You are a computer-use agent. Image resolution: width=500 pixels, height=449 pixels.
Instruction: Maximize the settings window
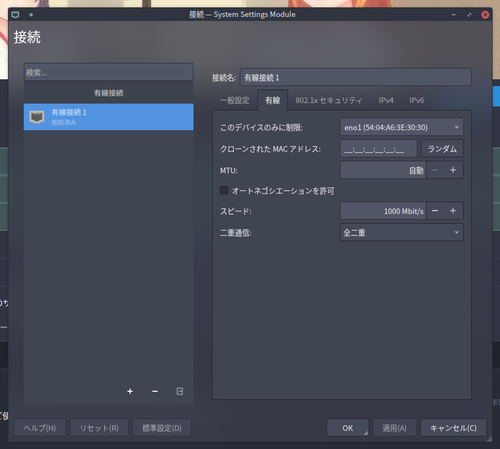[469, 15]
